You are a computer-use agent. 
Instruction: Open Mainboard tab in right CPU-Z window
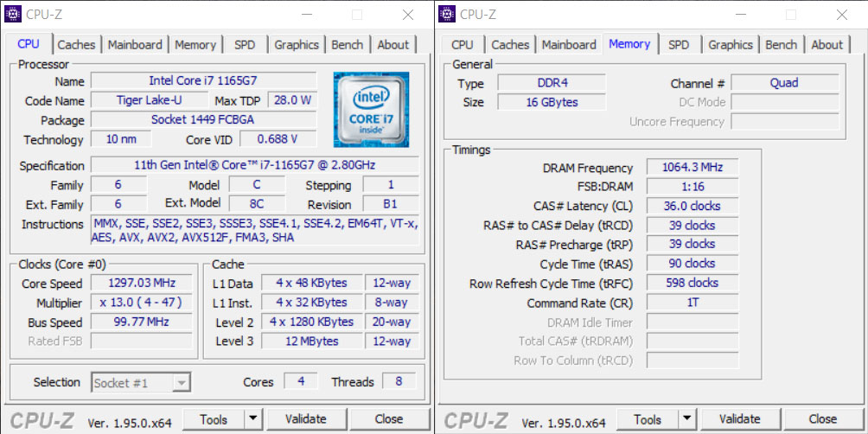pos(569,45)
